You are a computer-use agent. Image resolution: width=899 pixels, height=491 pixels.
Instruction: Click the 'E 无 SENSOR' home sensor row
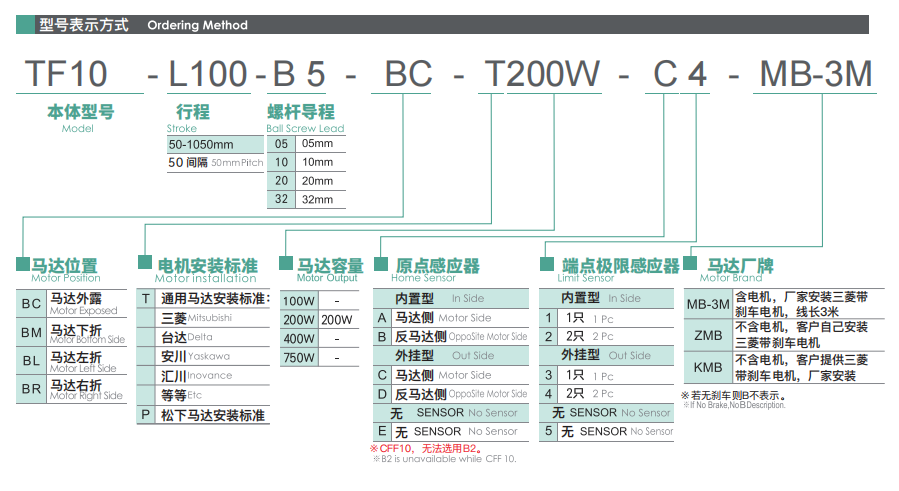click(x=451, y=431)
